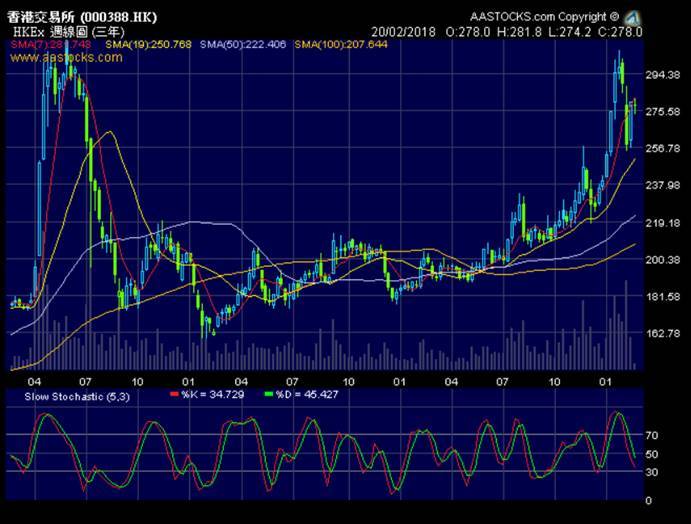Image resolution: width=691 pixels, height=524 pixels.
Task: Click the SMA(50):222.406 legend label
Action: click(x=243, y=45)
